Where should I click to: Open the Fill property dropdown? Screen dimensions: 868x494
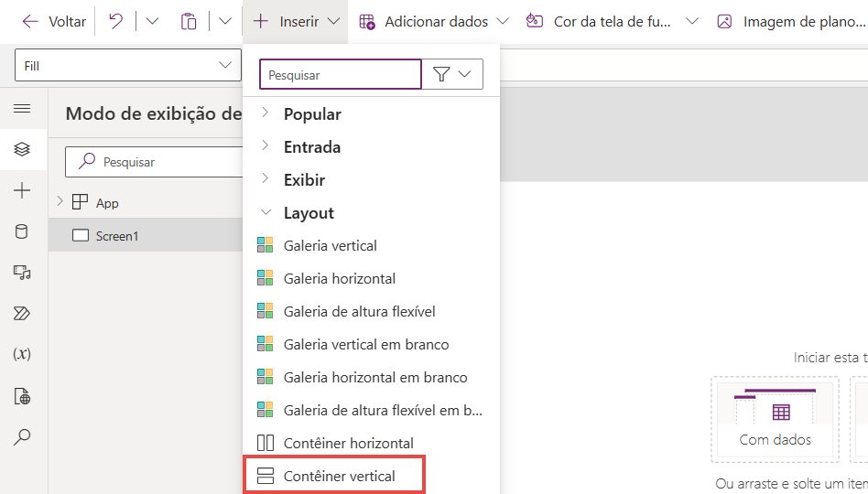128,65
